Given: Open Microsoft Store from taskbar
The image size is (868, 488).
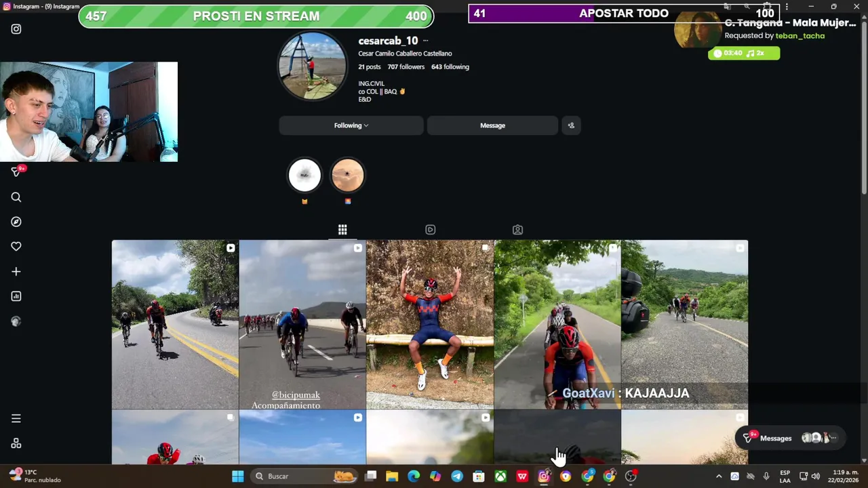Looking at the screenshot, I should pyautogui.click(x=479, y=476).
